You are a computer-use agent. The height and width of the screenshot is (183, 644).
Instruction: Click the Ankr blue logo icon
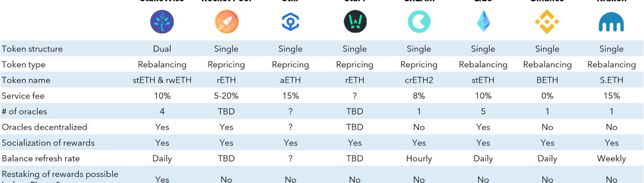(290, 22)
